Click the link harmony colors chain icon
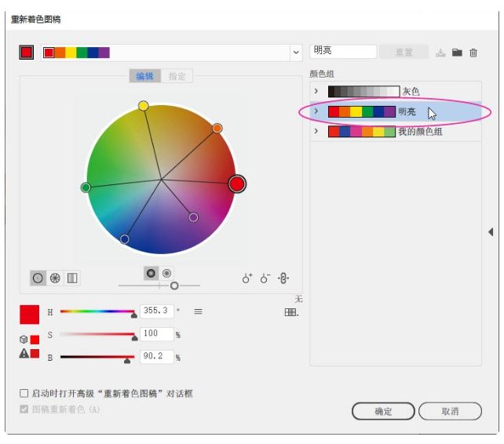Viewport: 504px width, 444px height. (x=283, y=278)
